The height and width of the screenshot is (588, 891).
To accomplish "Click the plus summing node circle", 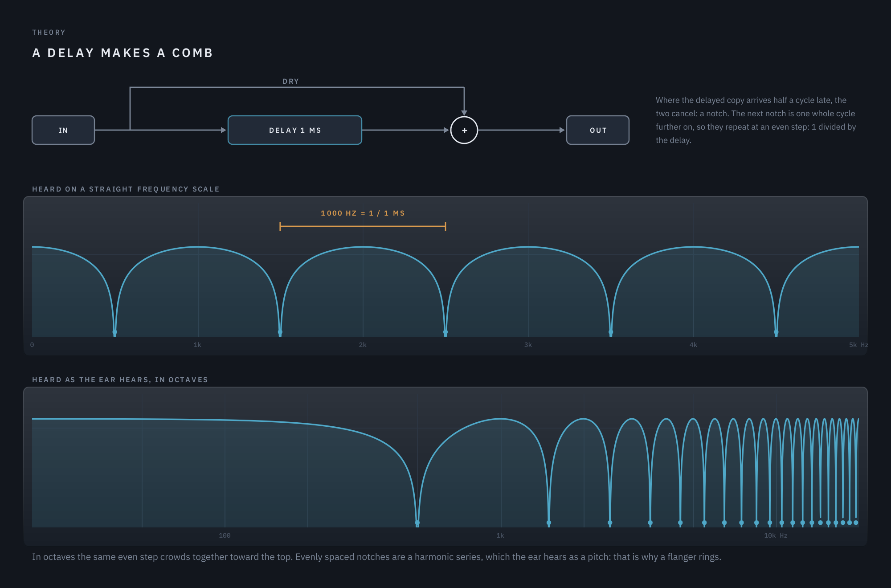I will [x=464, y=130].
